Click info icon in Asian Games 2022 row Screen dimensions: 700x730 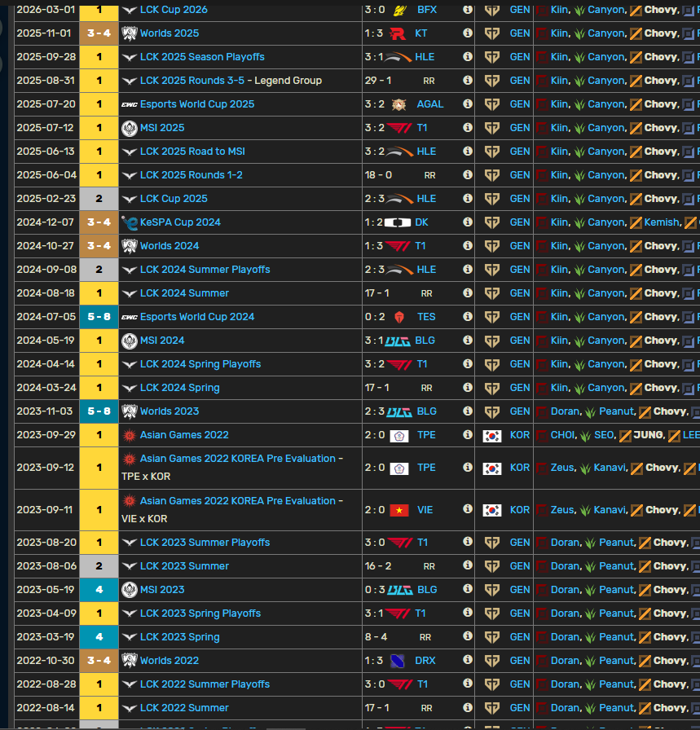468,435
